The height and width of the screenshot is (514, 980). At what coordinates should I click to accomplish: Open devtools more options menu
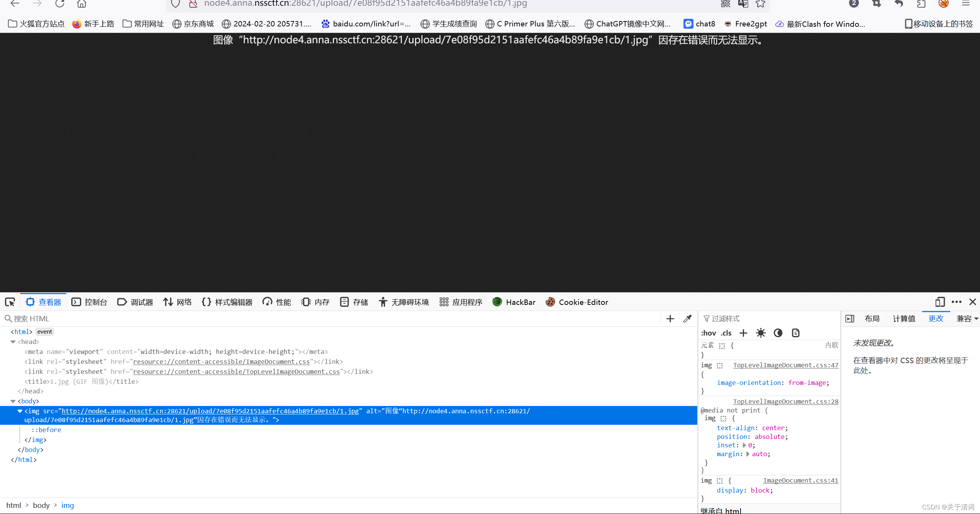coord(957,302)
